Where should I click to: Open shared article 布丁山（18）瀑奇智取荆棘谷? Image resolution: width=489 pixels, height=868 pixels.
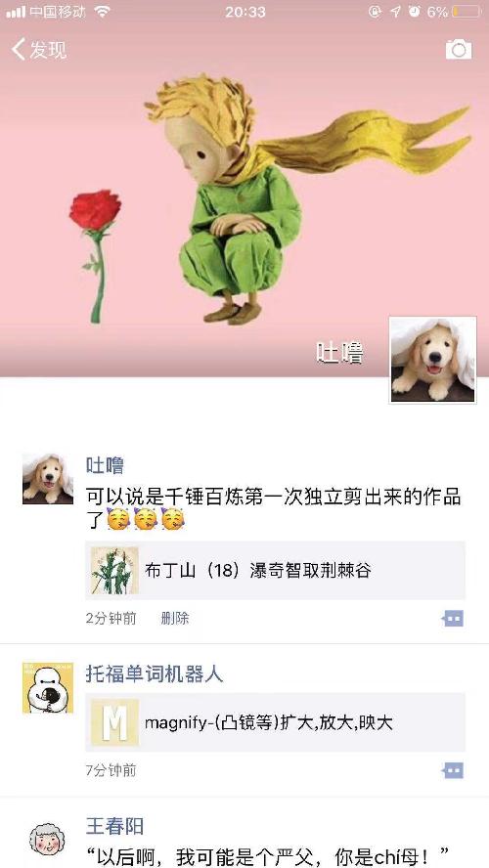(x=275, y=570)
